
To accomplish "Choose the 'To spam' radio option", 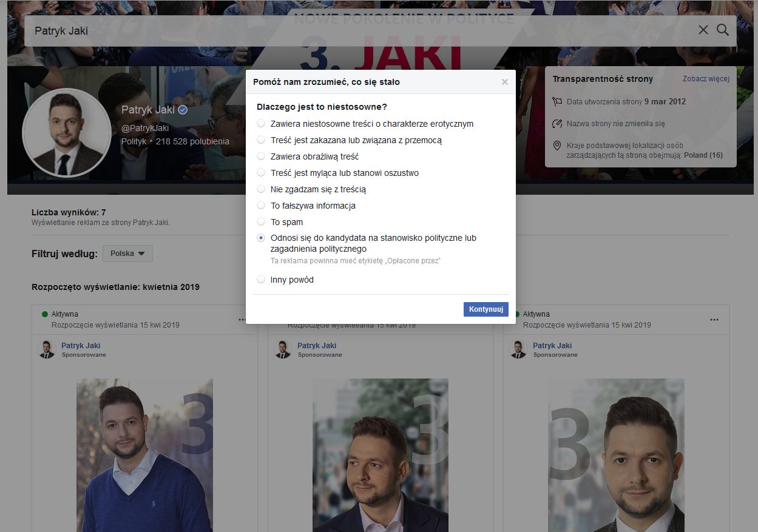I will [261, 222].
